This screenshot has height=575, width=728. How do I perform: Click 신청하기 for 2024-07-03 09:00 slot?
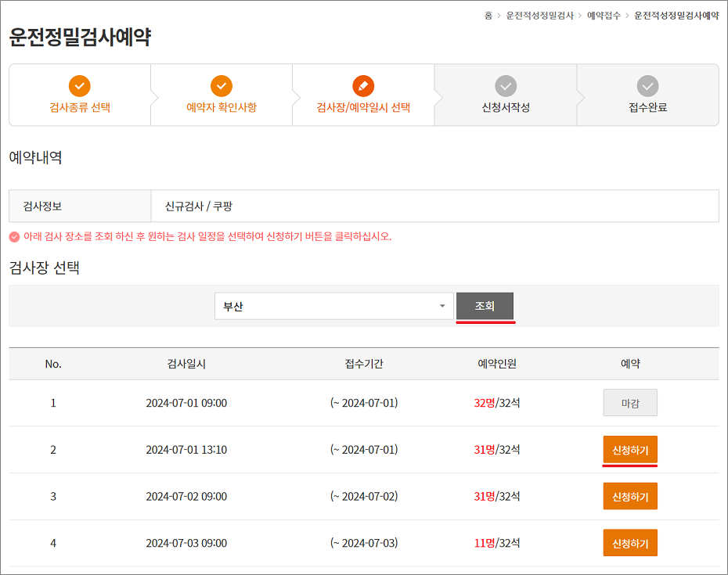[630, 542]
